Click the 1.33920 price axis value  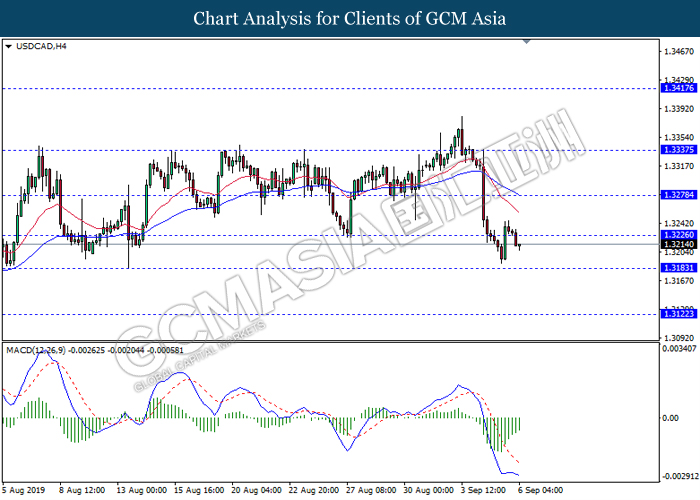coord(679,109)
